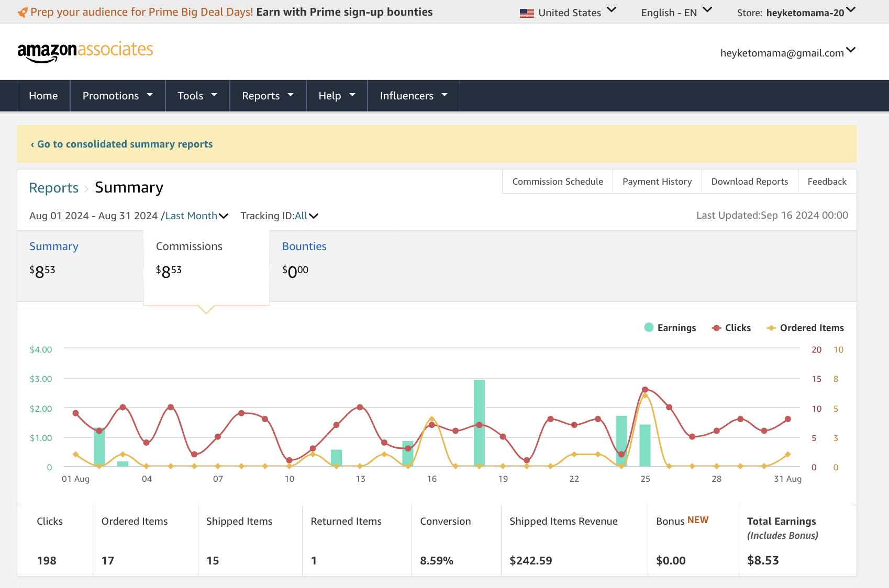The image size is (889, 588).
Task: Click the tall earnings bar near Aug 18
Action: click(x=479, y=423)
